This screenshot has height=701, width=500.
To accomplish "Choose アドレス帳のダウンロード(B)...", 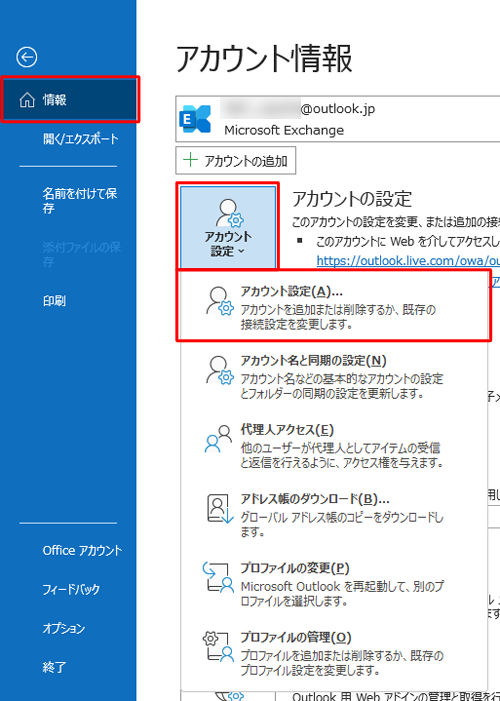I will (x=334, y=515).
